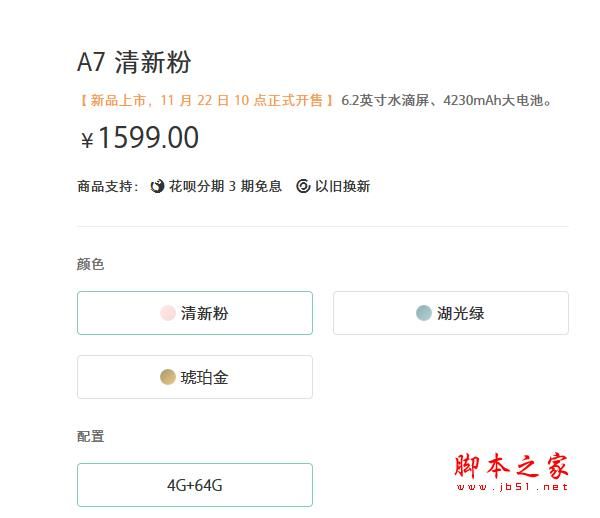Screen dimensions: 600x518
Task: Select the 清新粉 color option
Action: coord(195,313)
